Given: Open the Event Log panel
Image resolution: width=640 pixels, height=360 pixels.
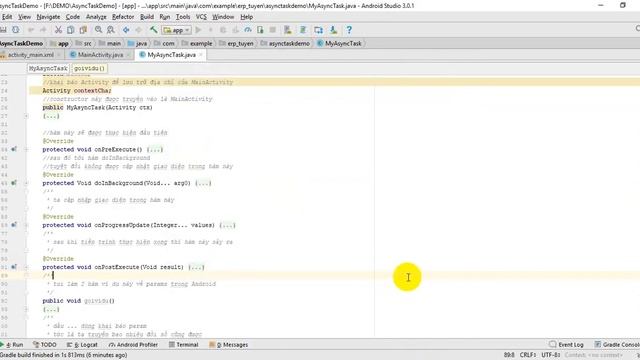Looking at the screenshot, I should click(x=567, y=344).
